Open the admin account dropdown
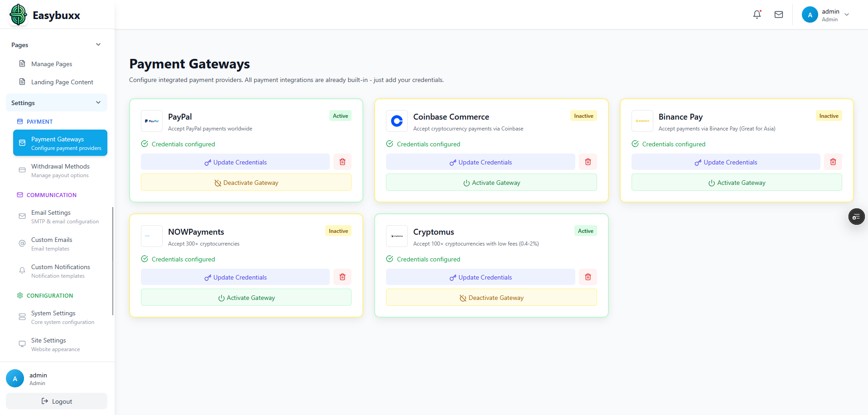The width and height of the screenshot is (868, 415). [825, 14]
